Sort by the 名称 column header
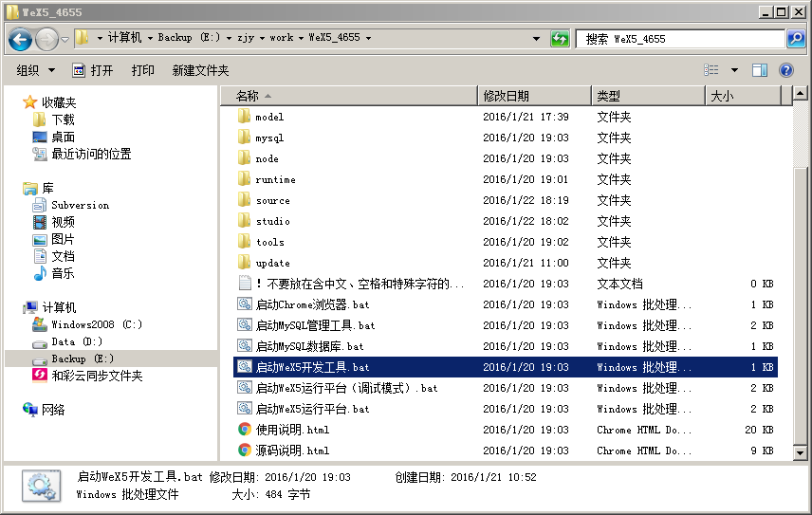Viewport: 812px width, 515px height. point(349,96)
